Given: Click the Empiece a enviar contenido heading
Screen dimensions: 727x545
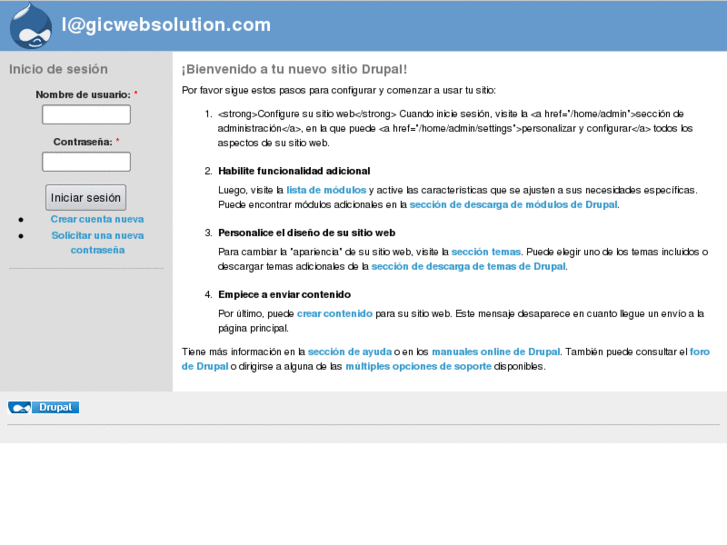Looking at the screenshot, I should (284, 295).
